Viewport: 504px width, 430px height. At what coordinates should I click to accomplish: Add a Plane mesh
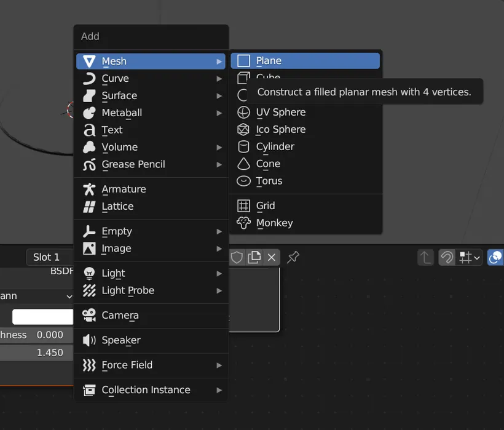[305, 61]
